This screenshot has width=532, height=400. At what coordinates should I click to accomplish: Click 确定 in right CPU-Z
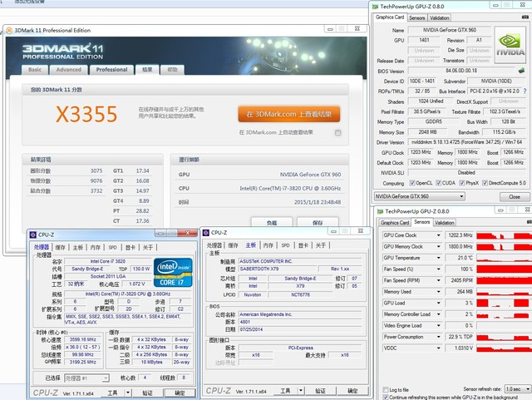pyautogui.click(x=352, y=391)
